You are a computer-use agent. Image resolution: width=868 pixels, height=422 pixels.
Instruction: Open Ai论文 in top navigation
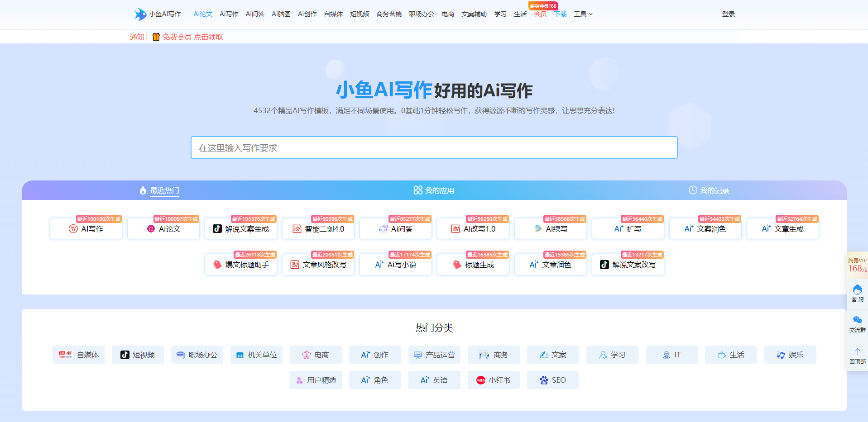(203, 14)
